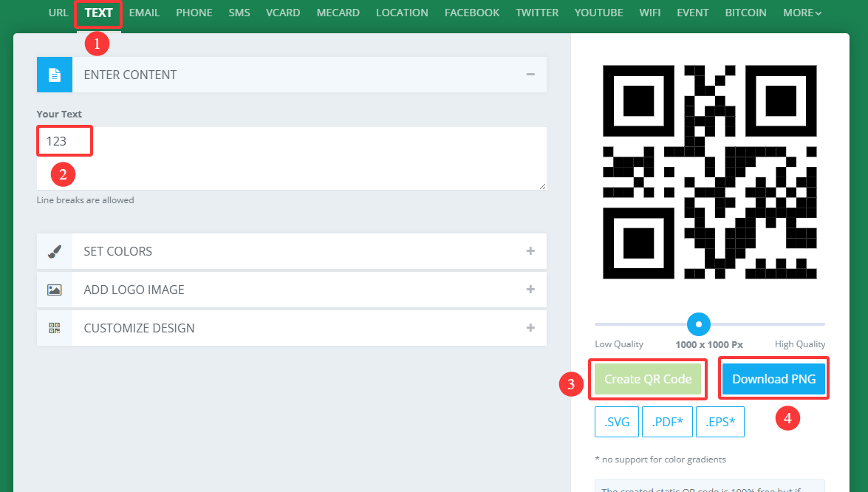
Task: Expand Customize Design using its plus sign
Action: click(530, 328)
